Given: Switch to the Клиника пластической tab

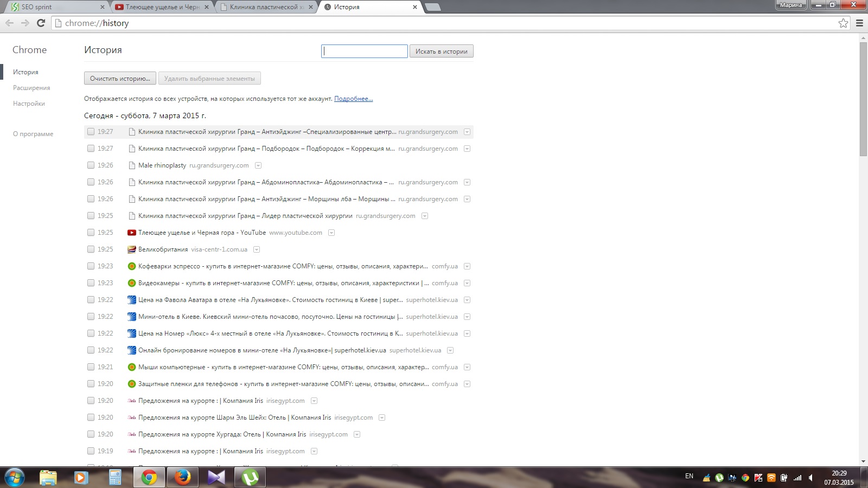Looking at the screenshot, I should 266,7.
